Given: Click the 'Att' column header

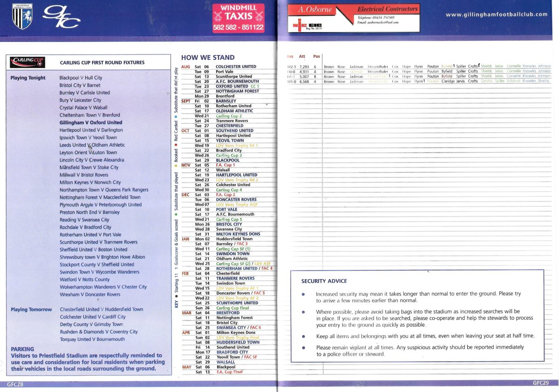Looking at the screenshot, I should (x=302, y=56).
